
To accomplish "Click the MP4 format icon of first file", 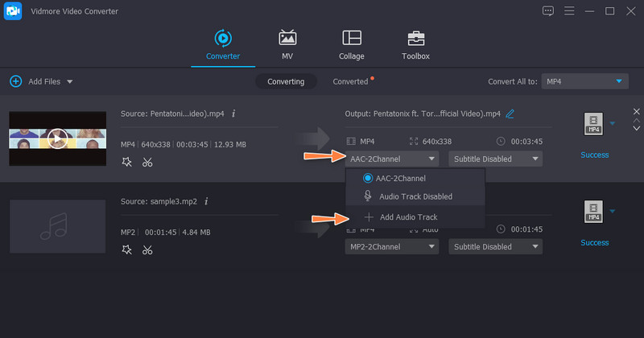I will pos(592,123).
